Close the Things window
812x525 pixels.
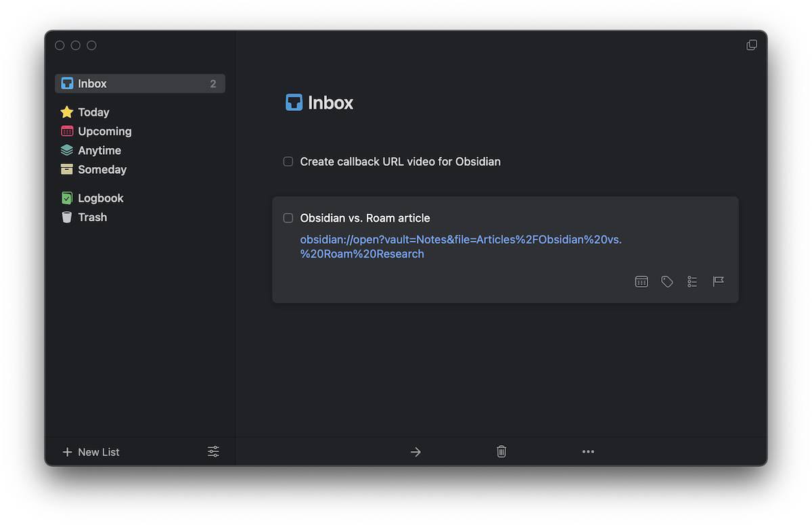point(60,45)
